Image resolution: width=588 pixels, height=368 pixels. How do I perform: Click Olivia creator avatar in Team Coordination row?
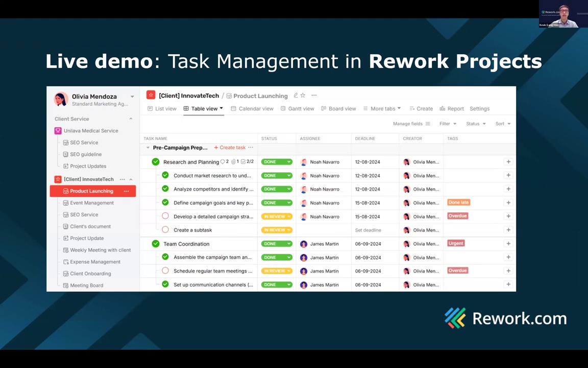[406, 244]
